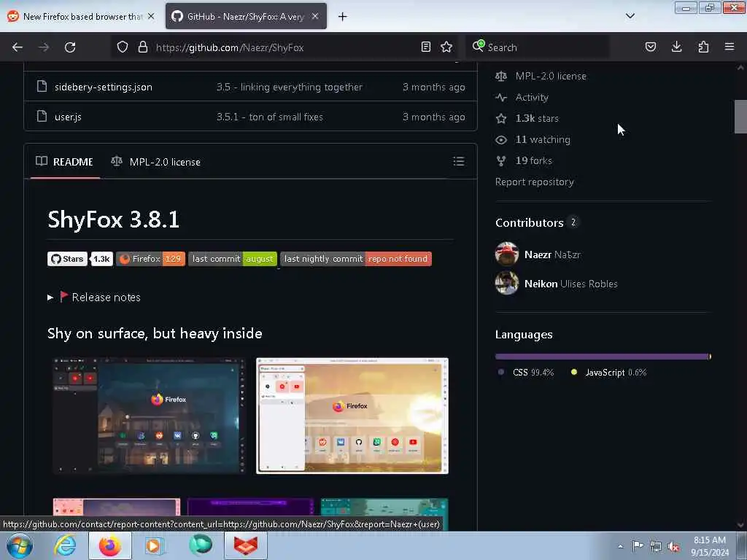
Task: Open the tracking protection shield icon
Action: click(x=123, y=47)
